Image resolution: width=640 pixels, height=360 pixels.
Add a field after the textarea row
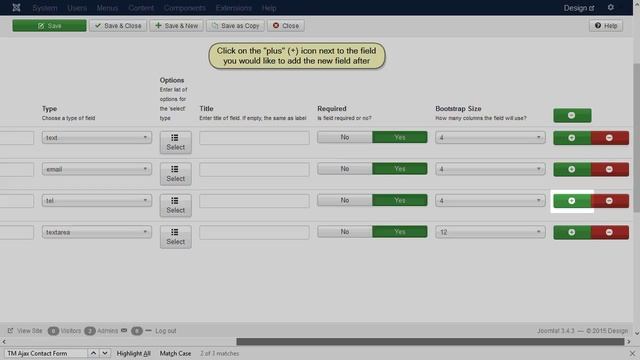coord(572,232)
